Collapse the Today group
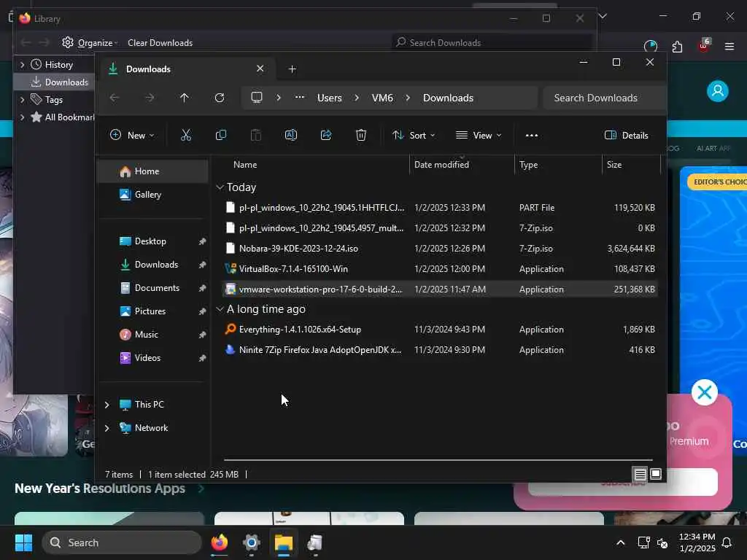 coord(220,187)
